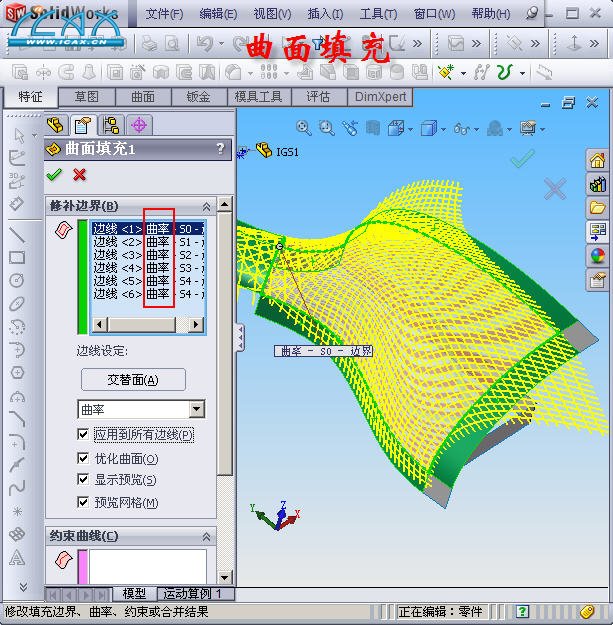Click the Previous View icon
This screenshot has width=613, height=625.
(x=350, y=128)
